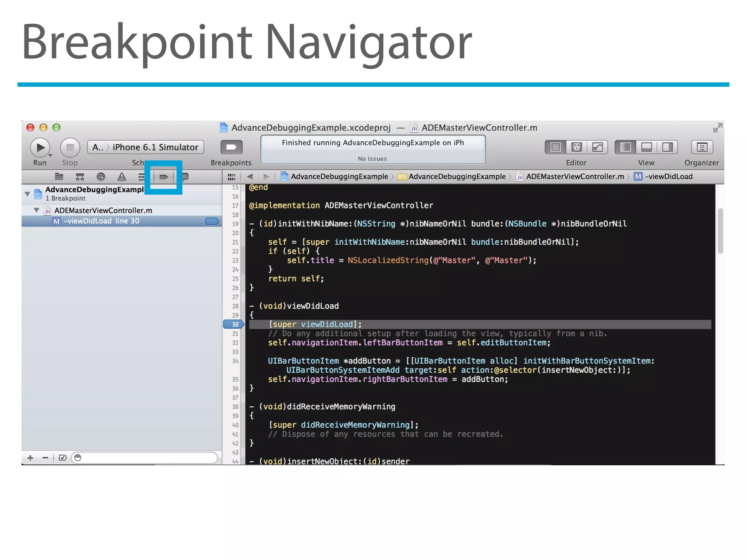Click the breakpoint filter search field

point(145,458)
